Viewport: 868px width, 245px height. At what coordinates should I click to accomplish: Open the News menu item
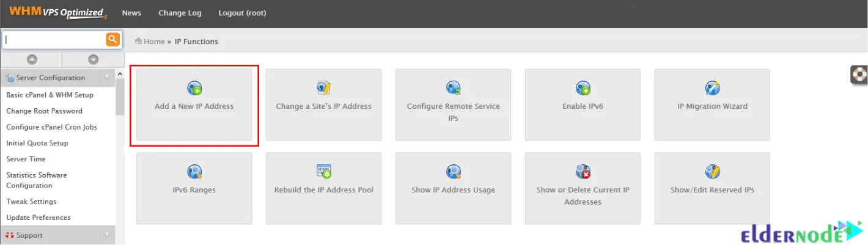coord(131,13)
